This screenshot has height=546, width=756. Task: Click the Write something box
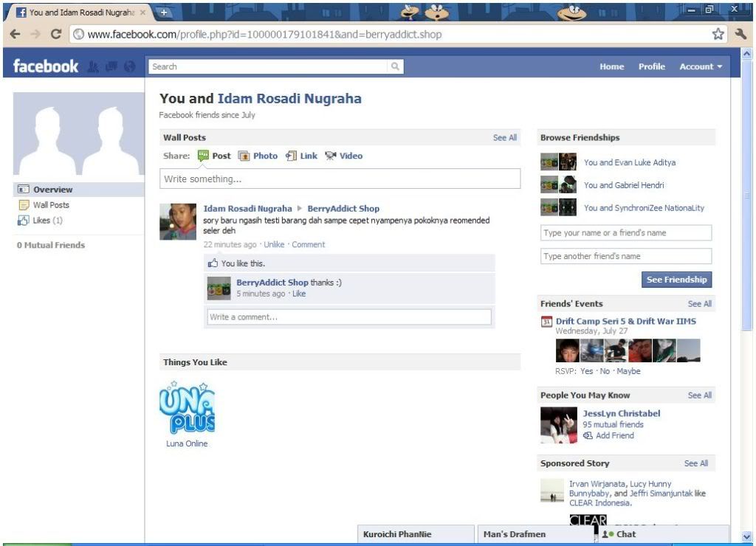tap(340, 179)
